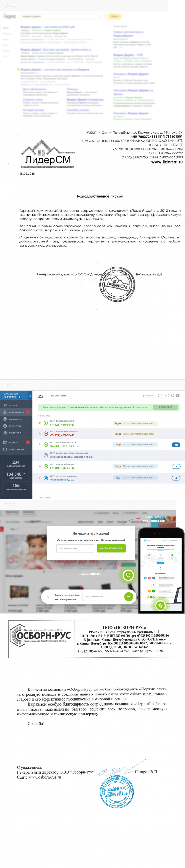Click 'клик по кнопке: Купить' link
185x868 pixels.
(x=62, y=480)
